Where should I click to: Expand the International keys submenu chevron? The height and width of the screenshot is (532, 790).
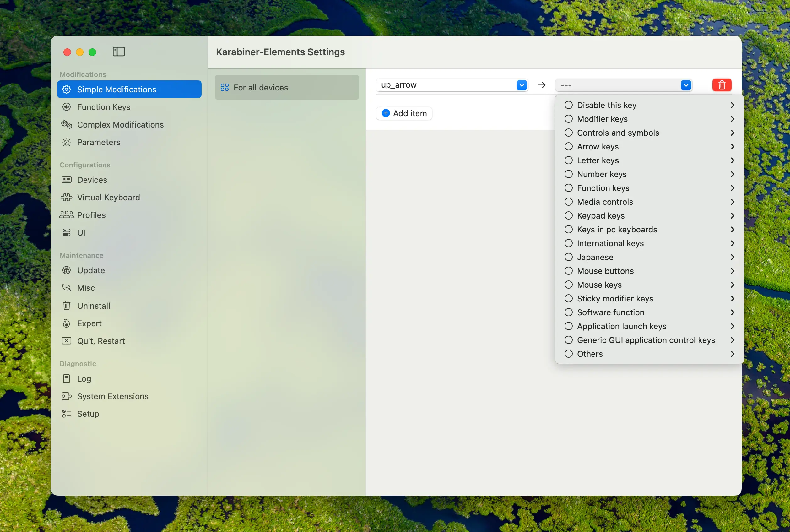pos(732,243)
